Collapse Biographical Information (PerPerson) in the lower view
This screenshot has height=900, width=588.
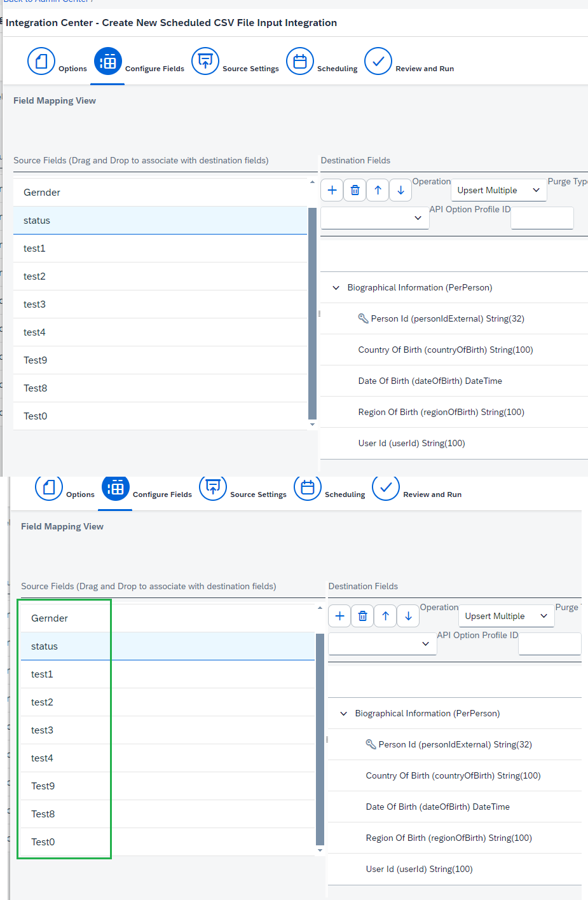(344, 714)
